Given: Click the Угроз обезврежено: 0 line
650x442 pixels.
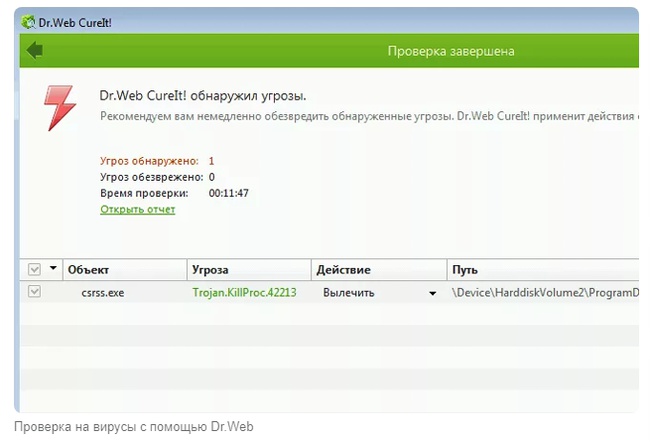Looking at the screenshot, I should click(158, 177).
